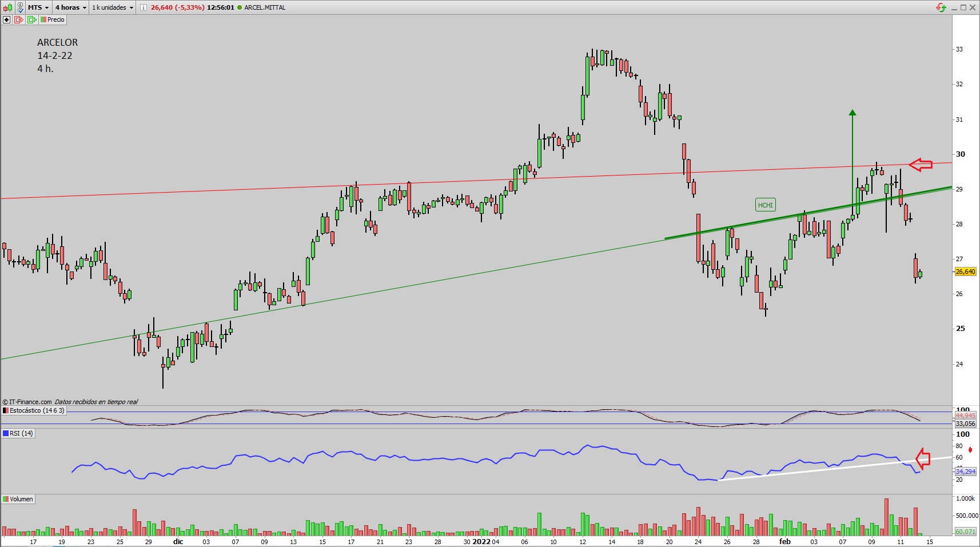Close the chart window

point(973,7)
